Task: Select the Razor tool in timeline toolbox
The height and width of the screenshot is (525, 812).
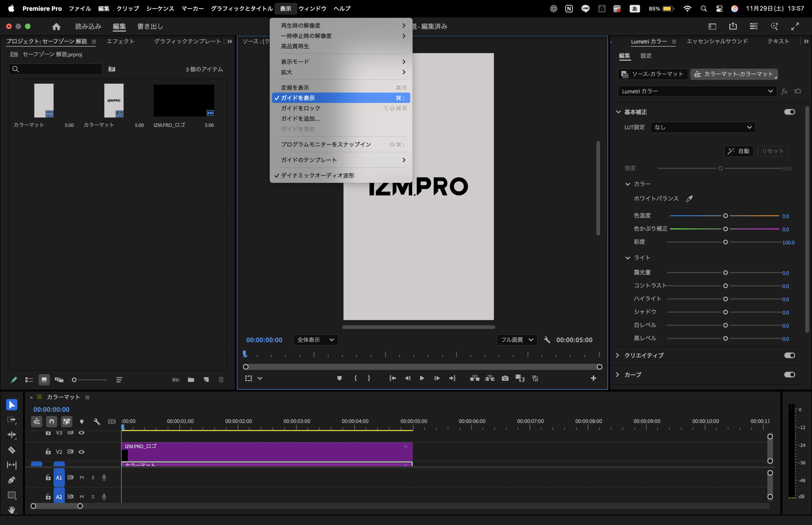Action: coord(12,450)
